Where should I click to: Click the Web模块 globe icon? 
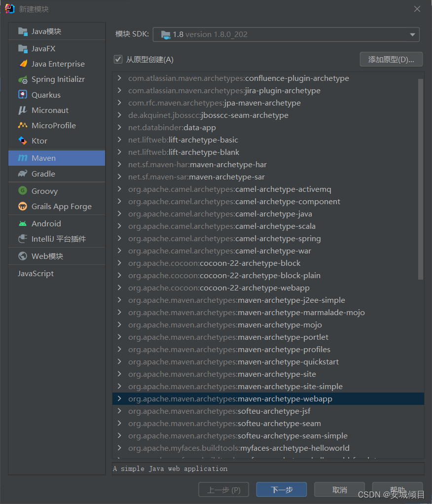pyautogui.click(x=23, y=256)
